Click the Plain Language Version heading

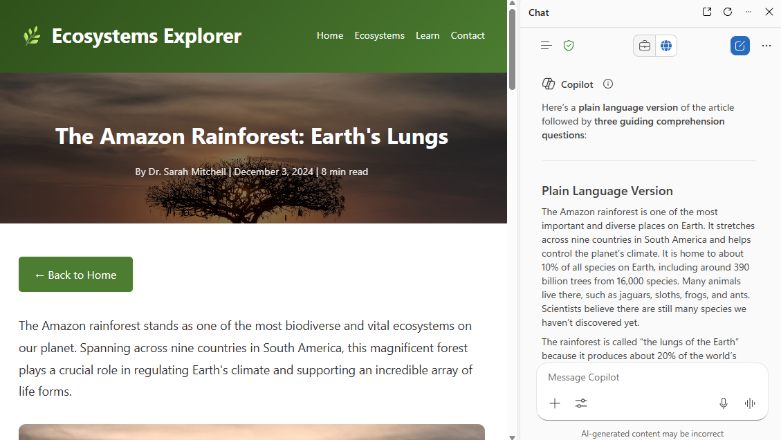(607, 191)
